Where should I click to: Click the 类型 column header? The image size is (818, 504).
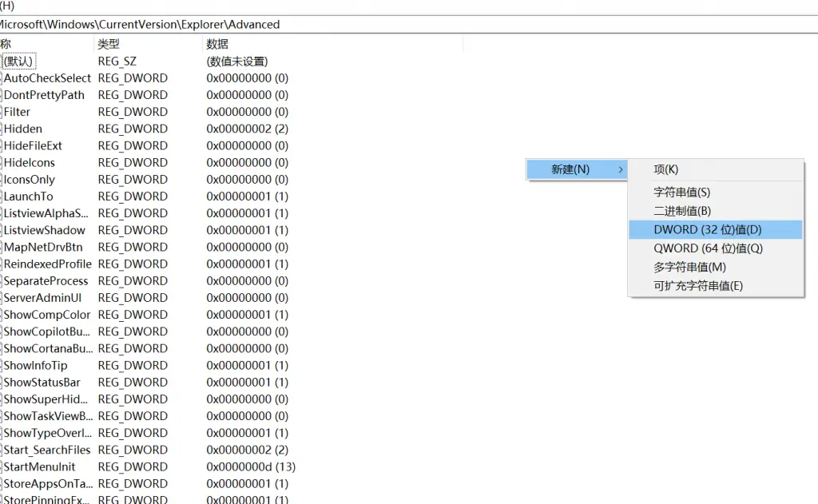tap(148, 44)
